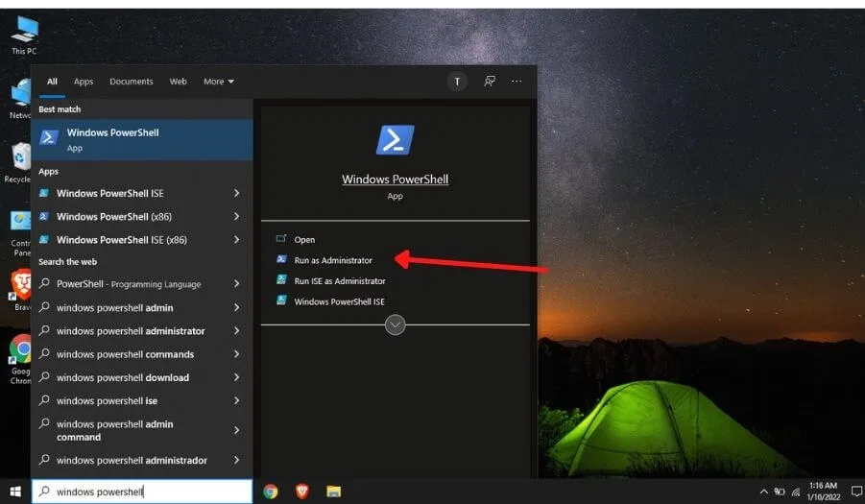Click the Windows PowerShell (x86) app icon
The height and width of the screenshot is (504, 865).
44,216
